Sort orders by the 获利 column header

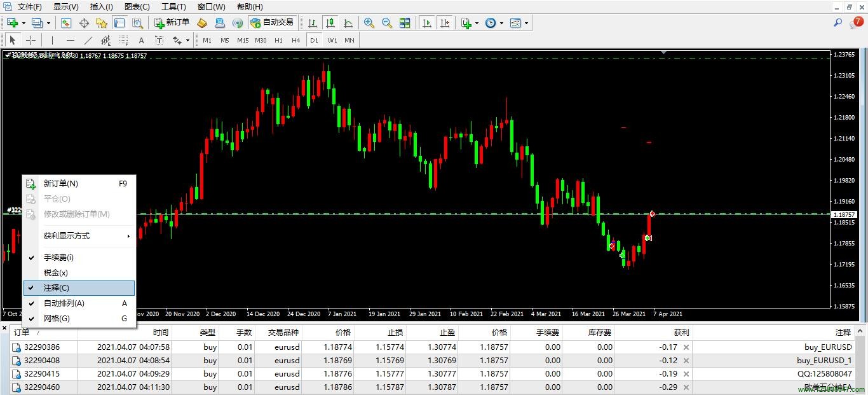tap(681, 333)
